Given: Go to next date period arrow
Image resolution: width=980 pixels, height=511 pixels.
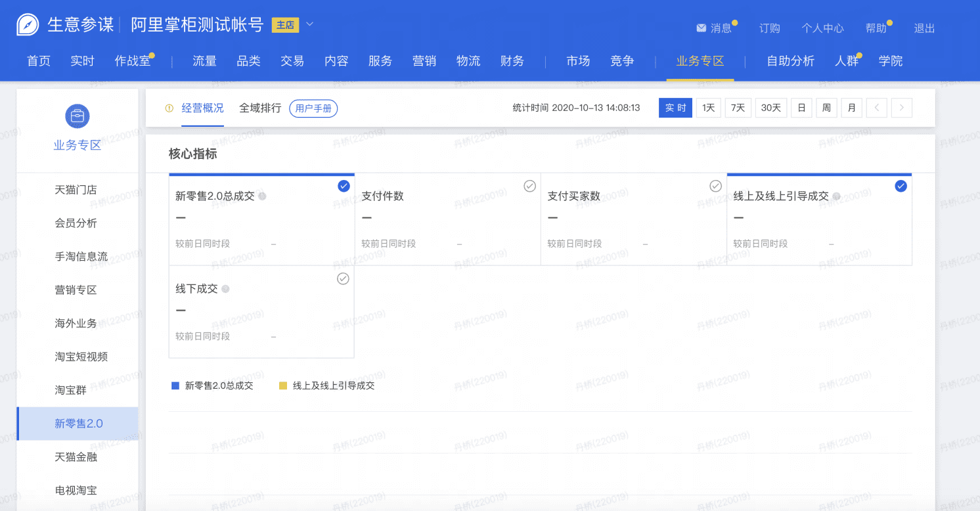Looking at the screenshot, I should [902, 108].
